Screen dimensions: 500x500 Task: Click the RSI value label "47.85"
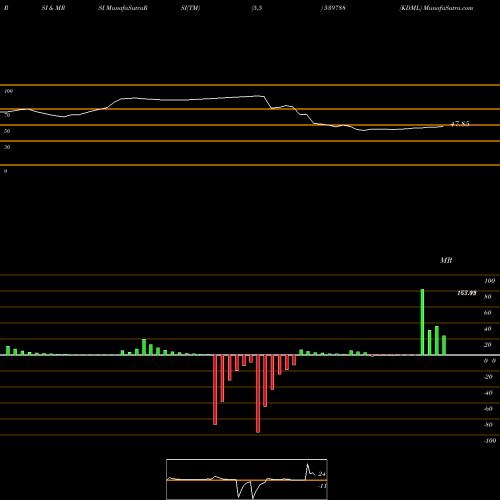[460, 124]
